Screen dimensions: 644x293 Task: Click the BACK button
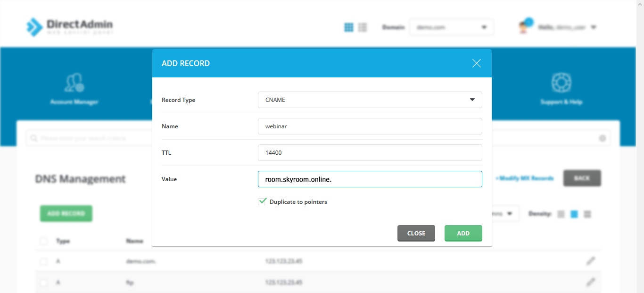(582, 178)
